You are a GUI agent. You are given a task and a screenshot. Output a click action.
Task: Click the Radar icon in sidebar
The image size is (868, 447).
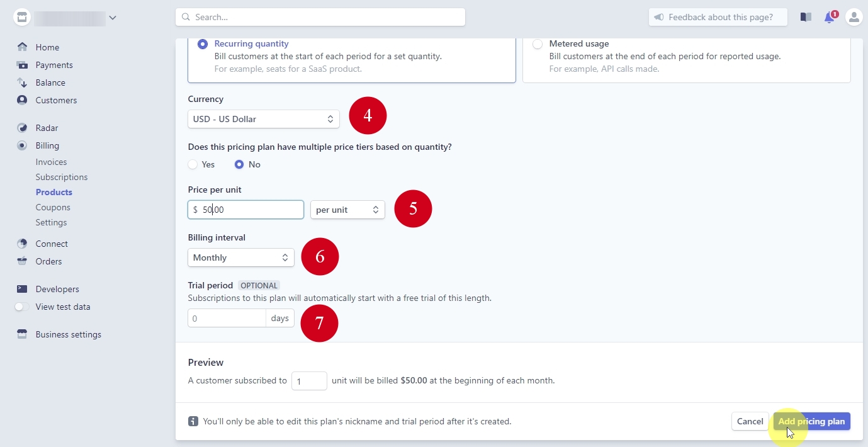[x=22, y=128]
